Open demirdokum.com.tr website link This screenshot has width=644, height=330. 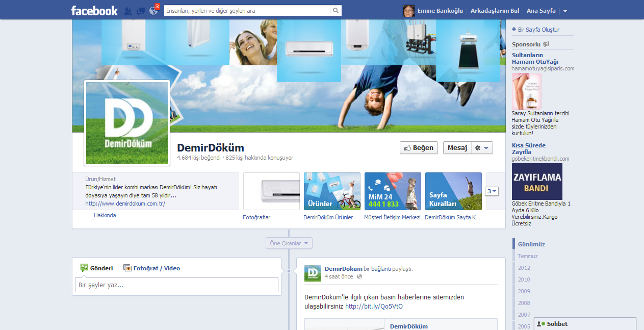coord(125,204)
